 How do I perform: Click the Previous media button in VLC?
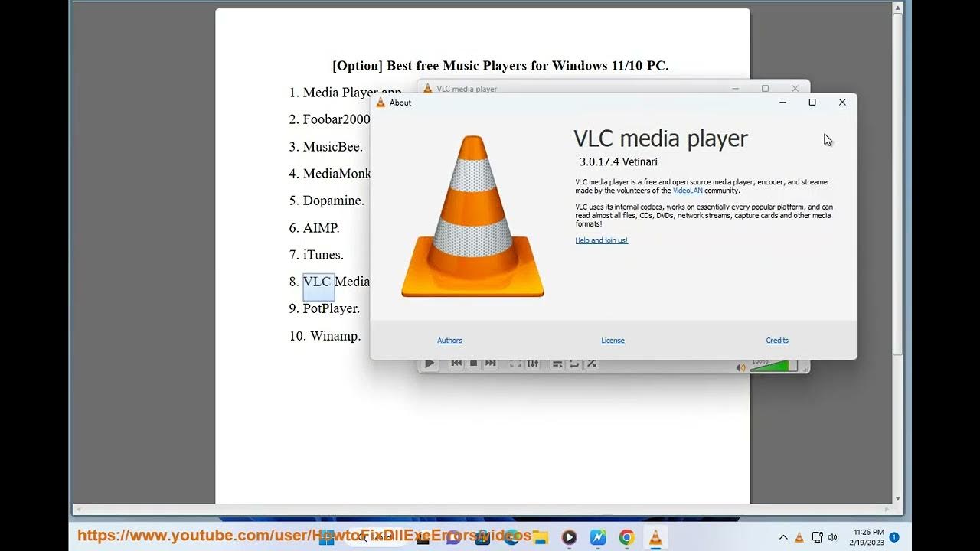(x=456, y=364)
